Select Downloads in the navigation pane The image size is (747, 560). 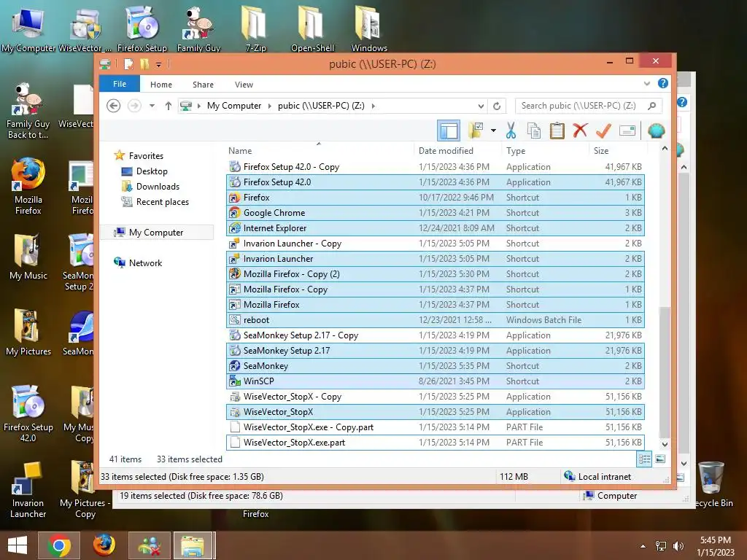point(158,186)
